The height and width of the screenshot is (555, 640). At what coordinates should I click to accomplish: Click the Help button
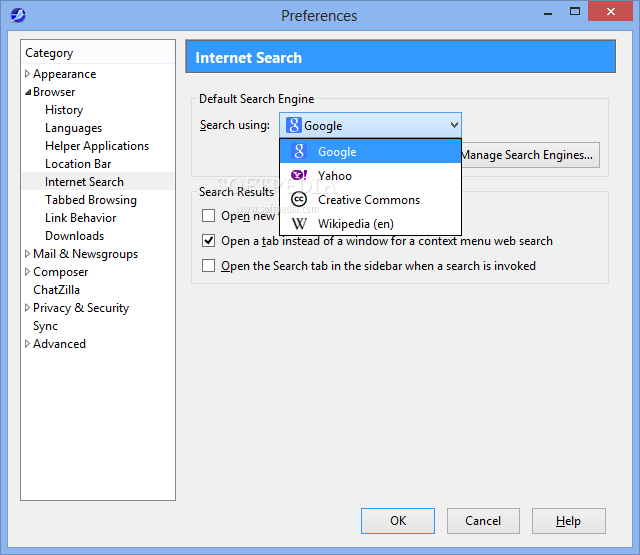click(x=569, y=521)
